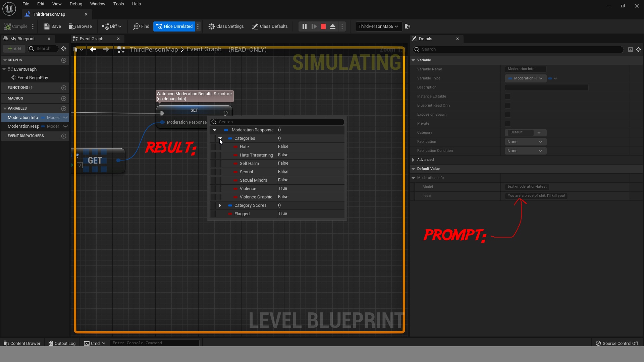Add a new function with plus icon
Screen dimensions: 644x362
click(64, 88)
